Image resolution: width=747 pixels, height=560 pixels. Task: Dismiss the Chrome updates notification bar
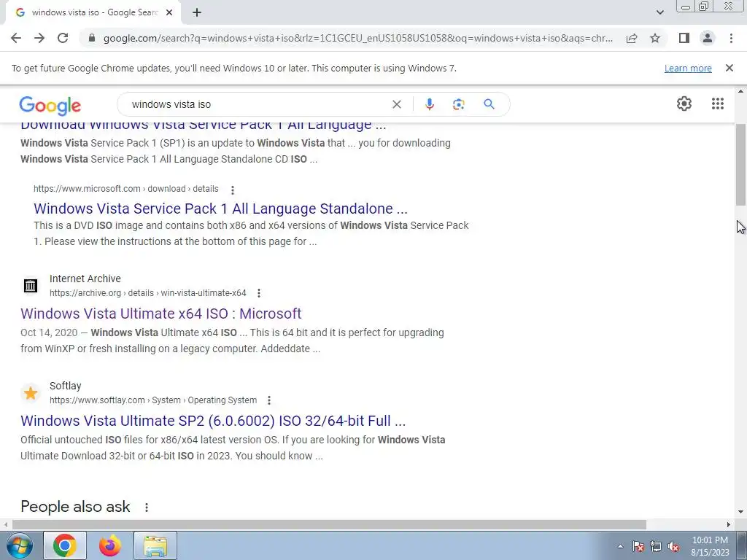coord(729,68)
